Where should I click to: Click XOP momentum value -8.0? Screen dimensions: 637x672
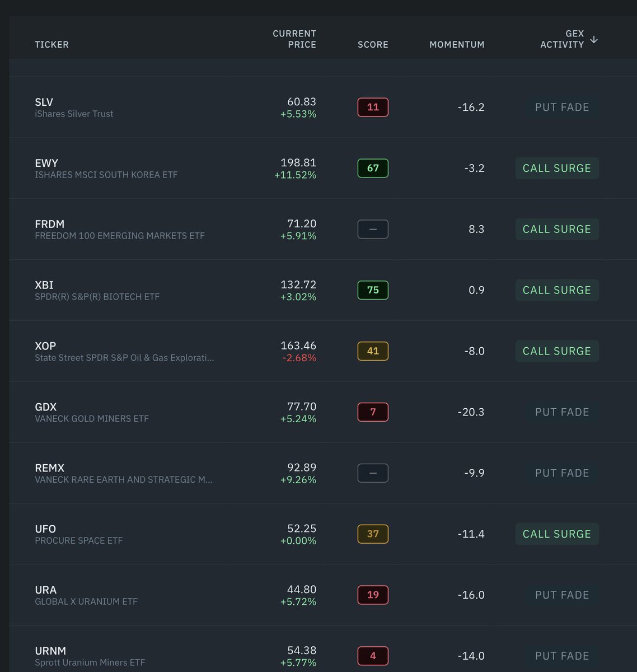pos(474,352)
